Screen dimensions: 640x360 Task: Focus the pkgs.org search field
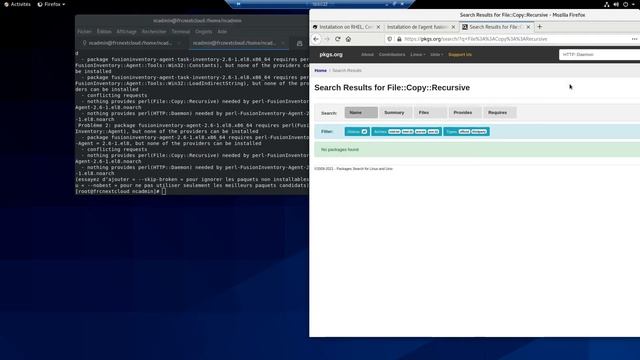point(599,54)
